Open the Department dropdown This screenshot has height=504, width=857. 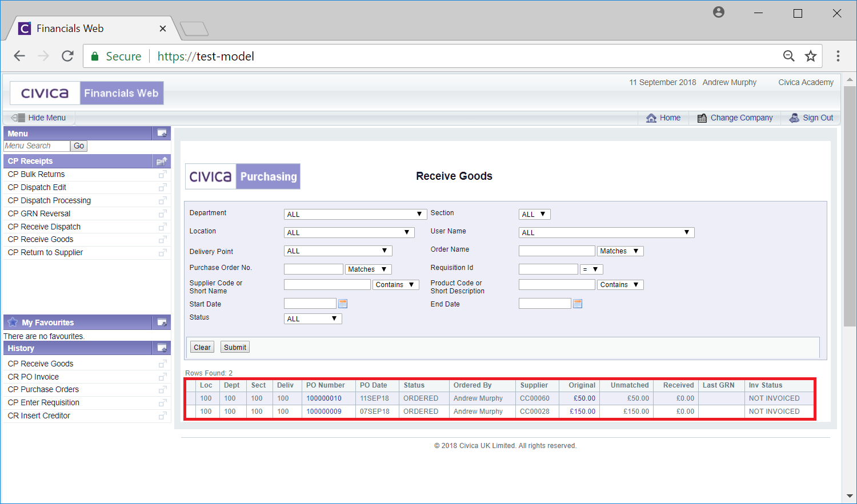tap(355, 214)
